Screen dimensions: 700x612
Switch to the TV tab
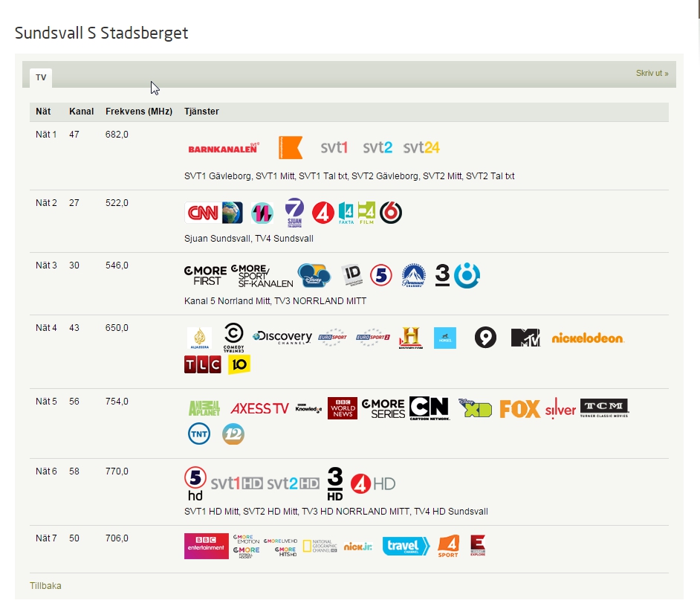click(41, 78)
